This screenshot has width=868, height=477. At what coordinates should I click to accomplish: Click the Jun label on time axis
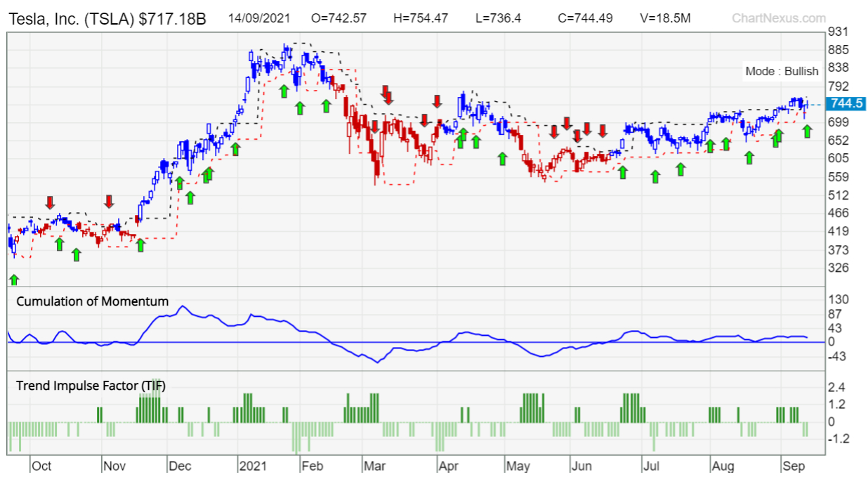click(581, 466)
